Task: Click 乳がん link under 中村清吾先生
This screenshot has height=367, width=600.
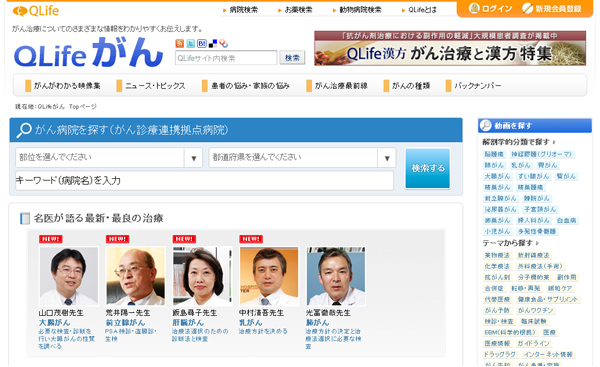Action: tap(251, 323)
